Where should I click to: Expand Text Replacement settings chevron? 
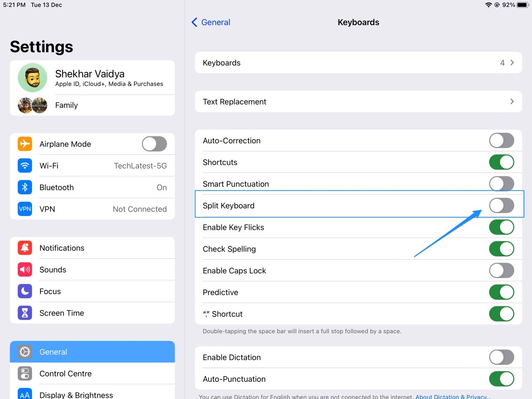pos(512,101)
